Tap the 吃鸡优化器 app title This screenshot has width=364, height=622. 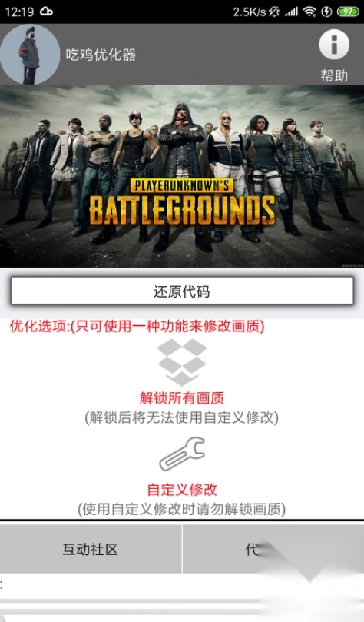101,55
